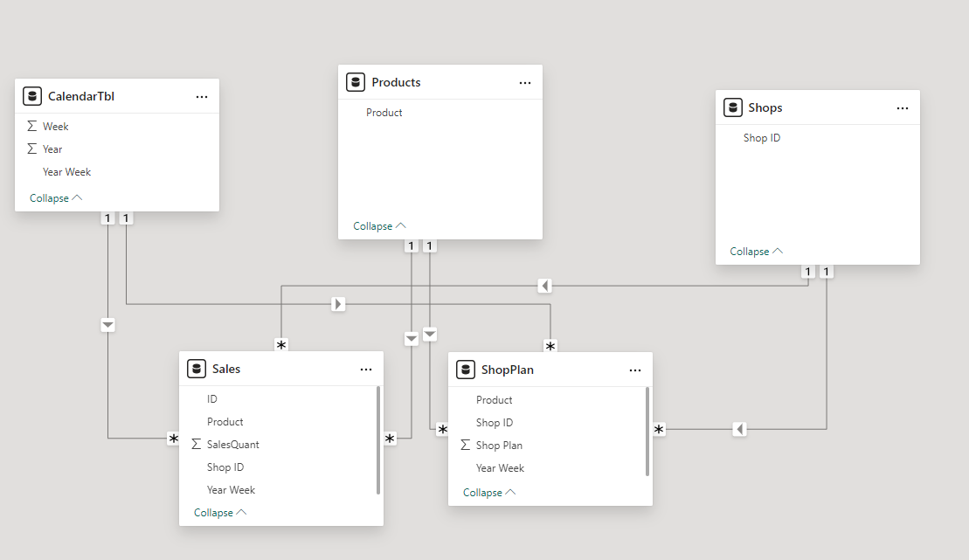
Task: Click the CalendarTbl table database icon
Action: [32, 96]
